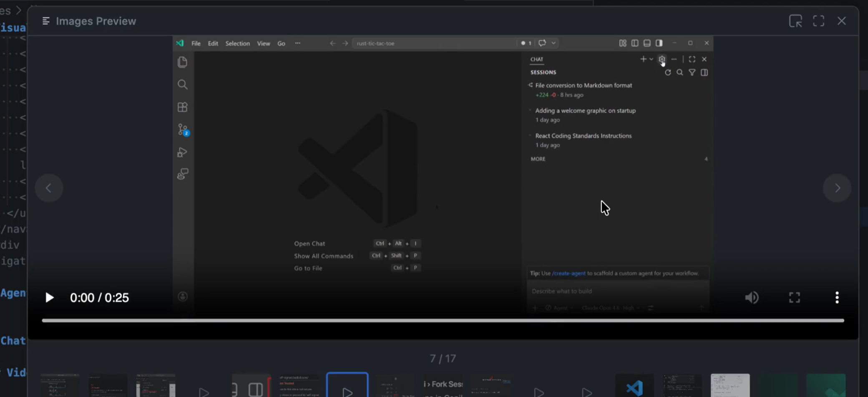
Task: Open the View menu
Action: pos(263,43)
